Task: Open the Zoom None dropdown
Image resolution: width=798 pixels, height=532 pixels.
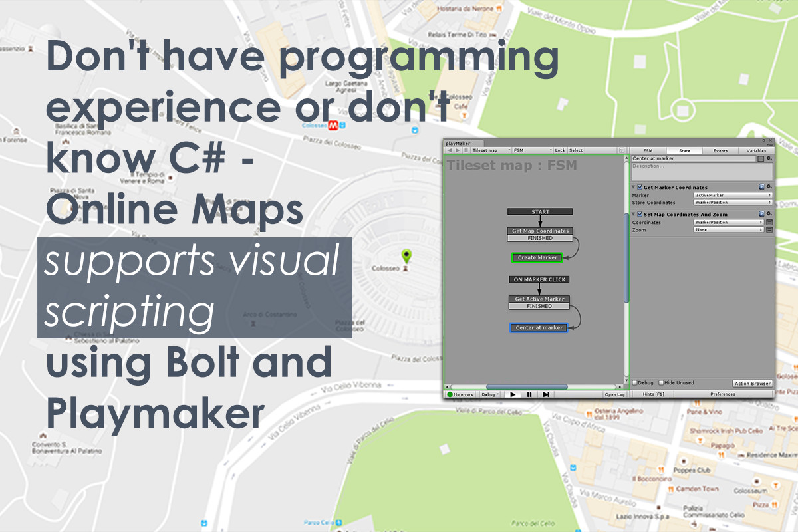Action: pos(729,229)
